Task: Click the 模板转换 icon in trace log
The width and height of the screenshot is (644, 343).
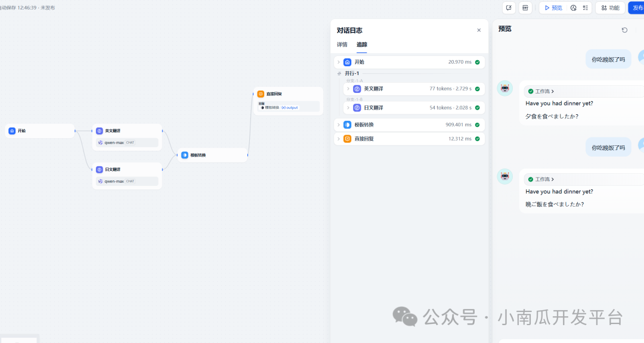Action: pos(348,124)
